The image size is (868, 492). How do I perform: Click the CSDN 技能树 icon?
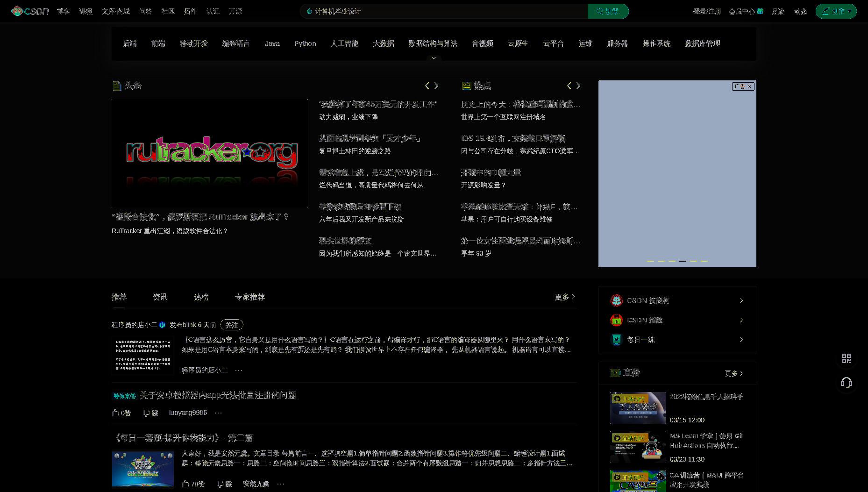[616, 300]
